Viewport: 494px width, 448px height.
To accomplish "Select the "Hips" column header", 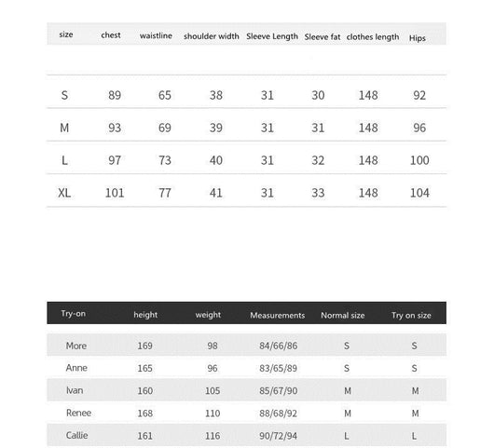I will pos(418,38).
